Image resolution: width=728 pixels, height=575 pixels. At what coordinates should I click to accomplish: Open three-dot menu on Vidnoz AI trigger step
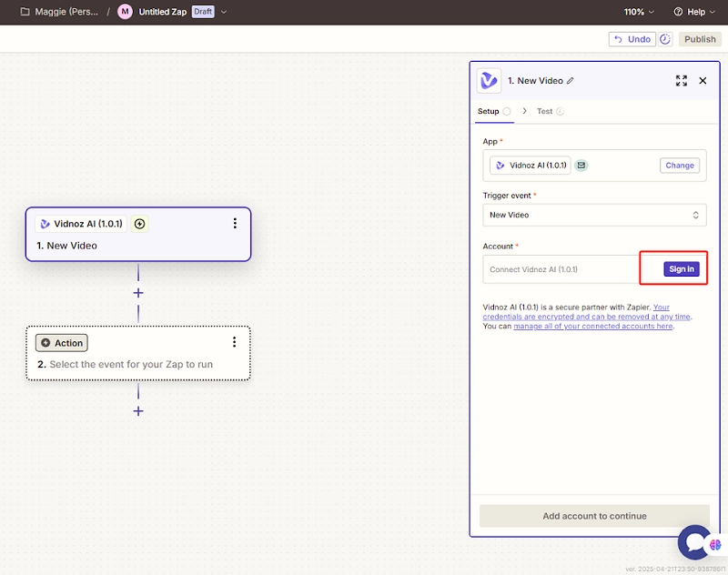click(235, 224)
